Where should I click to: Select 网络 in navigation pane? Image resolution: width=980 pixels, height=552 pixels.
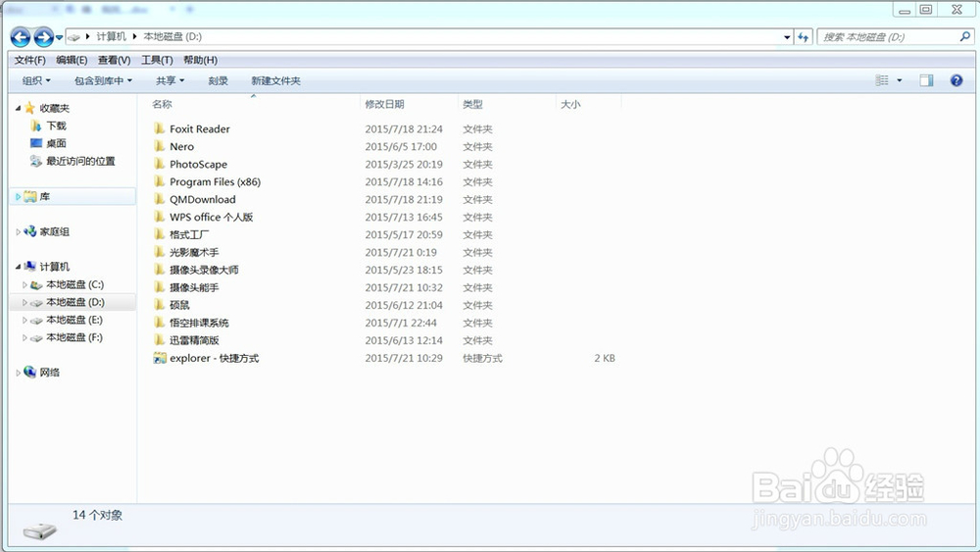coord(49,372)
